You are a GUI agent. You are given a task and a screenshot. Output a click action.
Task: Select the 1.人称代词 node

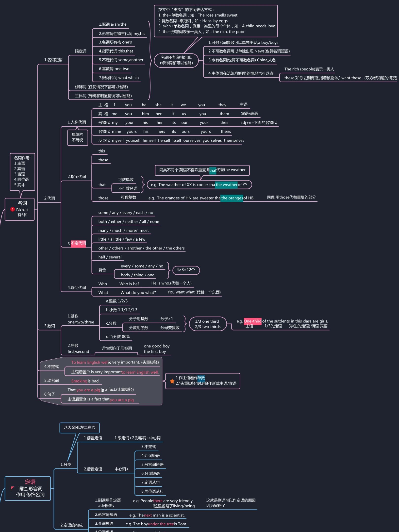tap(77, 122)
